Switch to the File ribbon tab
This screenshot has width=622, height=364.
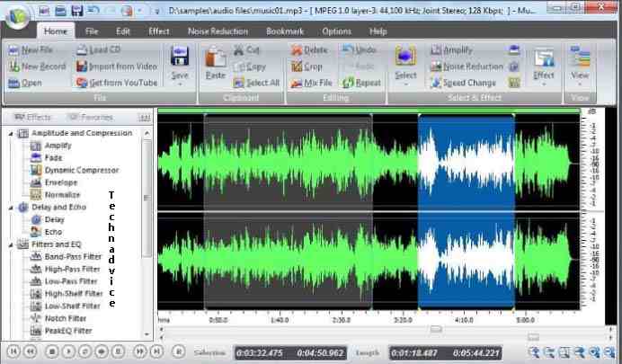92,31
